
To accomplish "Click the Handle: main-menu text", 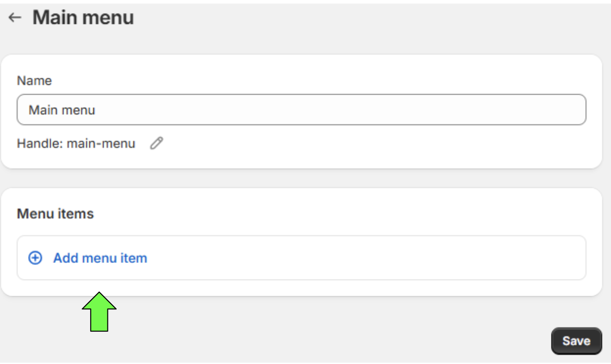I will pos(76,144).
